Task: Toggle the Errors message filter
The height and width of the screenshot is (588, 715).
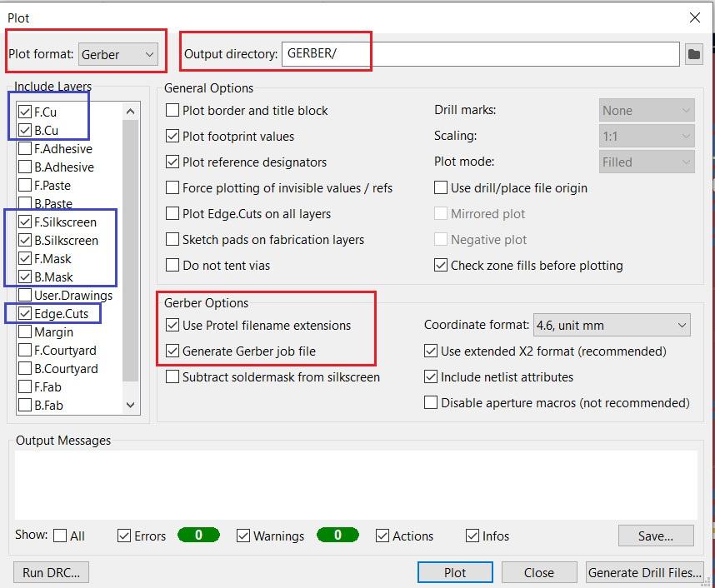Action: click(124, 536)
